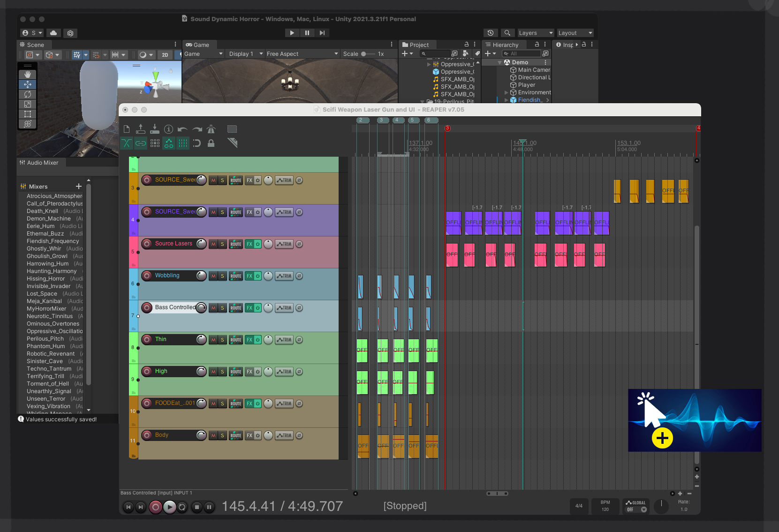Image resolution: width=779 pixels, height=532 pixels.
Task: Toggle the metronome icon in REAPER
Action: (211, 129)
